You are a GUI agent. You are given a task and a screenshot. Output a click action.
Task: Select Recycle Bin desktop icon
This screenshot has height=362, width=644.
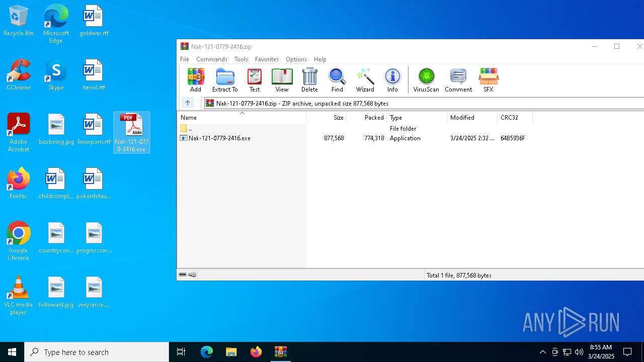point(19,21)
